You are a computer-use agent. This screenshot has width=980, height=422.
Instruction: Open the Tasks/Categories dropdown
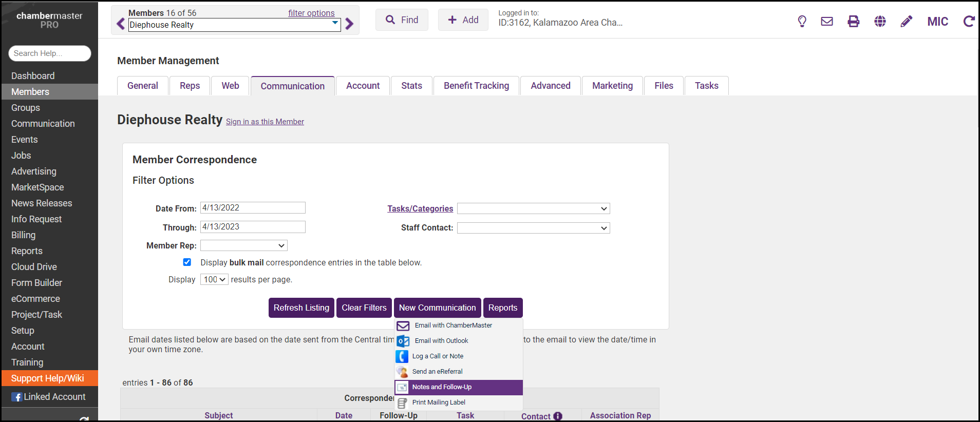(533, 208)
